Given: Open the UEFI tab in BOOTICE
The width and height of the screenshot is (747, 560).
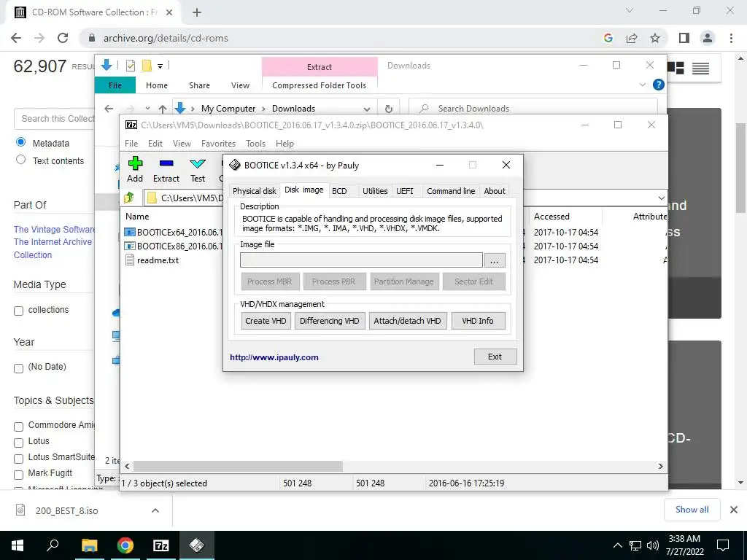Looking at the screenshot, I should [405, 191].
